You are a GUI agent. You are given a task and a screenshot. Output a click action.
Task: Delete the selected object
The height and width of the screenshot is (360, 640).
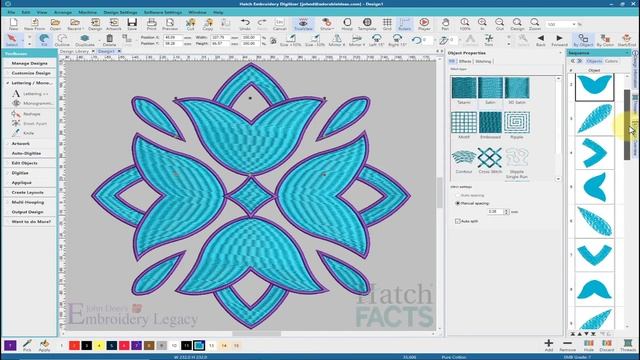(x=109, y=40)
